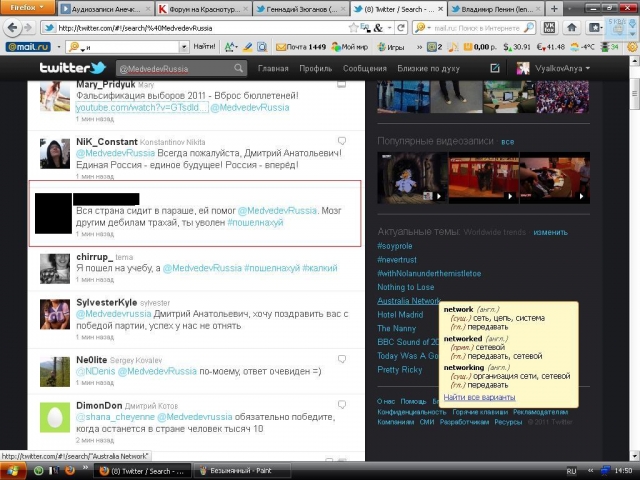Click the taskbar clock 14:50
This screenshot has width=640, height=480.
pos(623,471)
